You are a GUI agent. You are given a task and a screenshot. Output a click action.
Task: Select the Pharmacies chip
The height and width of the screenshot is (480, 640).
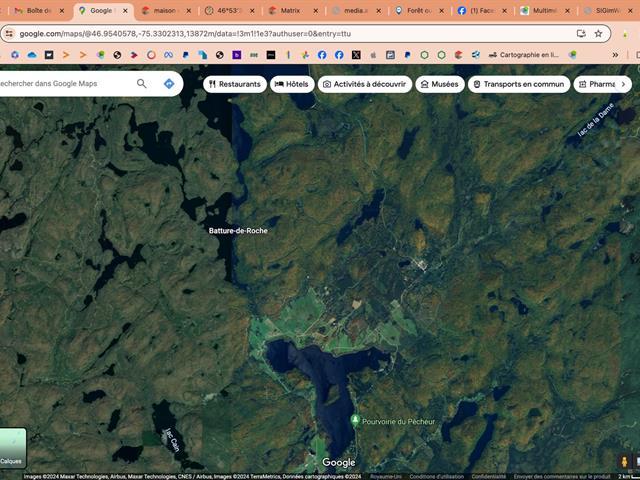coord(596,84)
